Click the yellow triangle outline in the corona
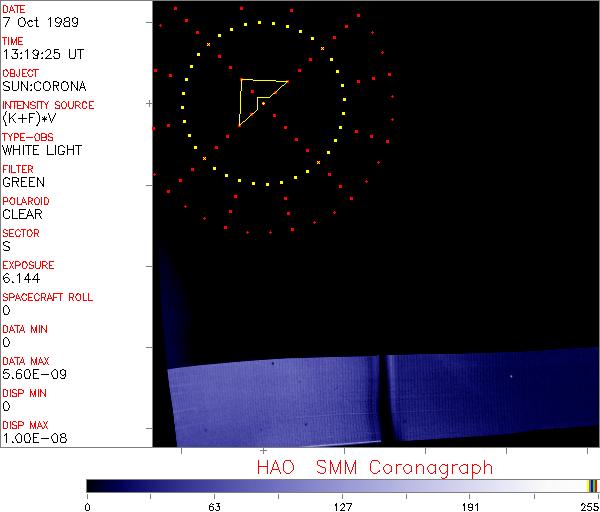The image size is (600, 512). (x=242, y=102)
